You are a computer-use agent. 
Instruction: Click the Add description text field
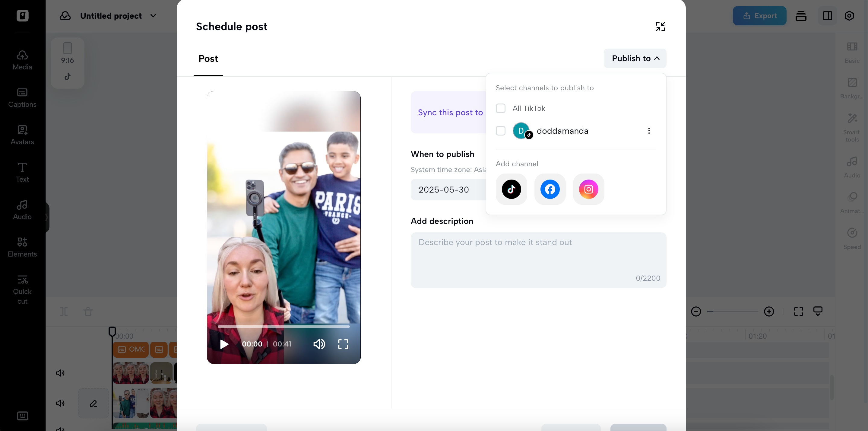pyautogui.click(x=538, y=260)
